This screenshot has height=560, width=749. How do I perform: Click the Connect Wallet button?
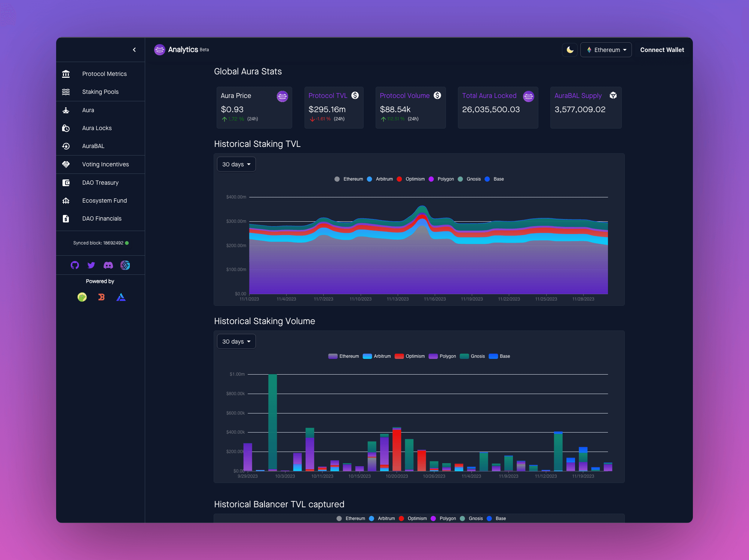662,50
